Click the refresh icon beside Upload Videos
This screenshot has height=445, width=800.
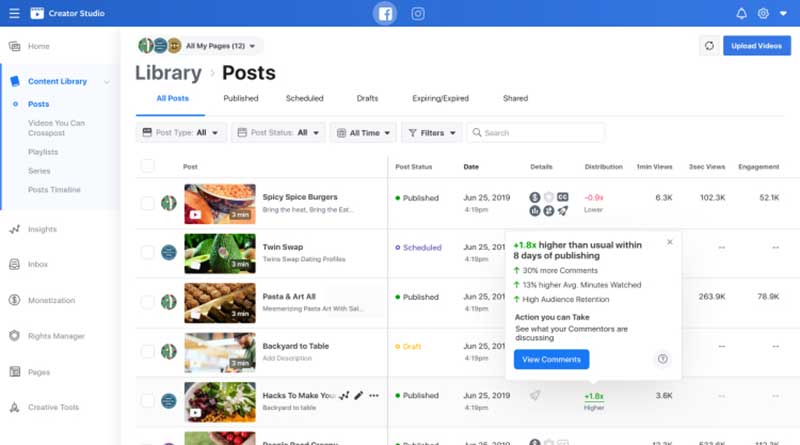[709, 46]
